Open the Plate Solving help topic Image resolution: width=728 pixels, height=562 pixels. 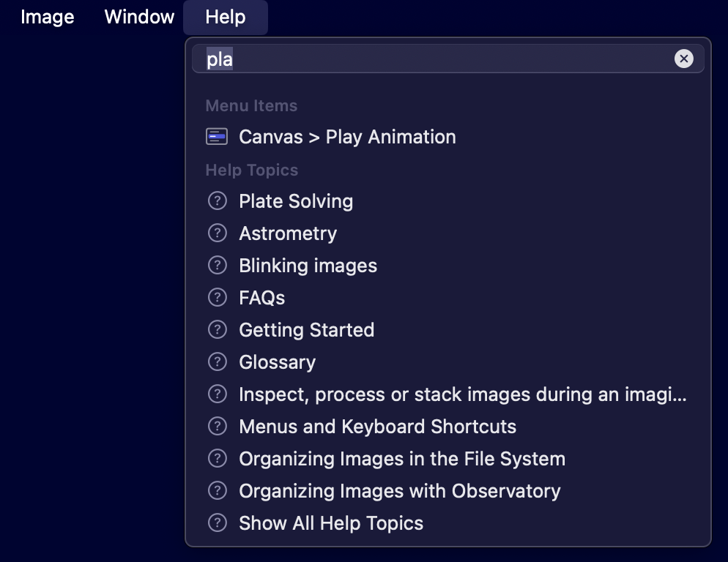point(448,201)
